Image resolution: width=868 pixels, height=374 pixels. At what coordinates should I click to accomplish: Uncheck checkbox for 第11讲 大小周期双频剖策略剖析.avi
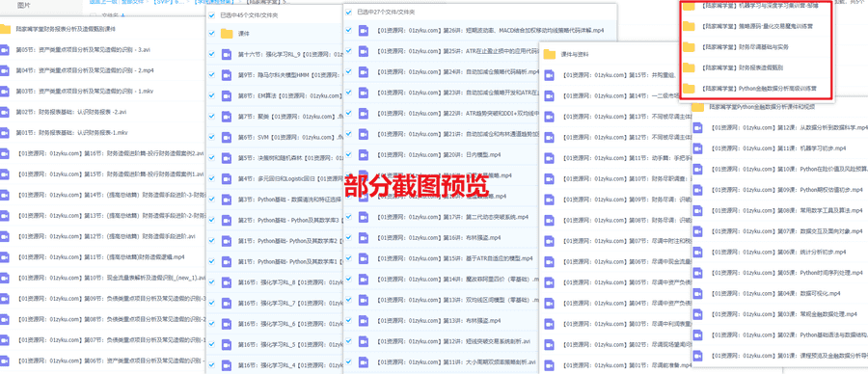(349, 361)
